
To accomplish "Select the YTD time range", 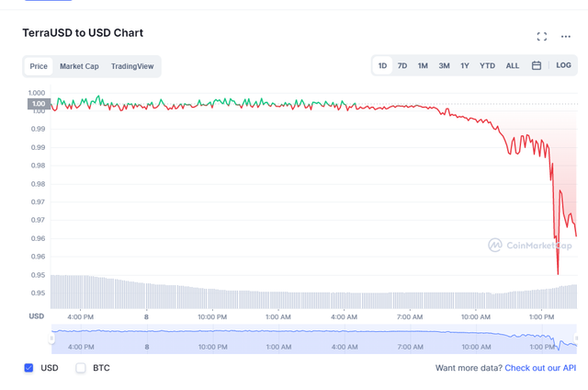I will pos(487,66).
